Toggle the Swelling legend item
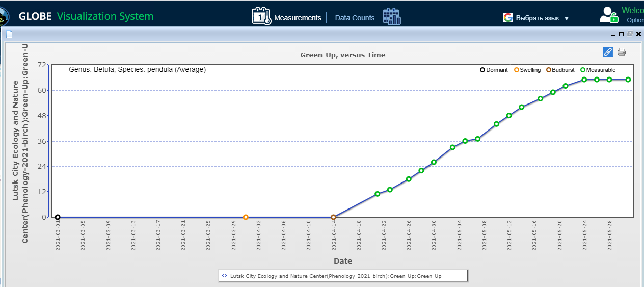644x287 pixels. (x=527, y=70)
